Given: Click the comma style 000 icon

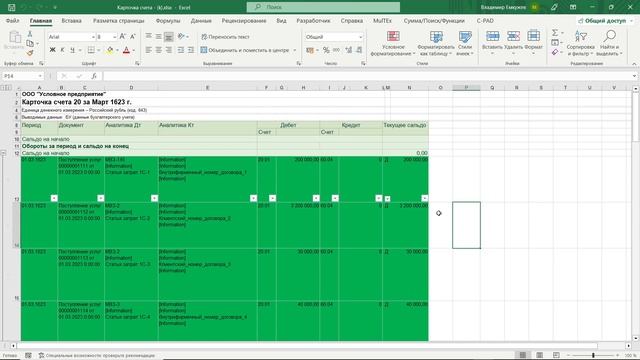Looking at the screenshot, I should click(336, 50).
